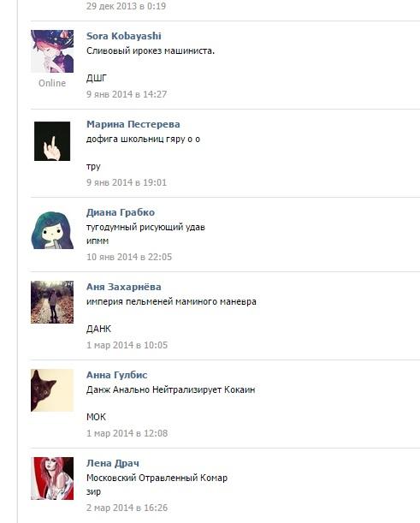Click the 10 янв 2014 в 22:05 timestamp
Viewport: 420px width, 523px height.
point(129,257)
